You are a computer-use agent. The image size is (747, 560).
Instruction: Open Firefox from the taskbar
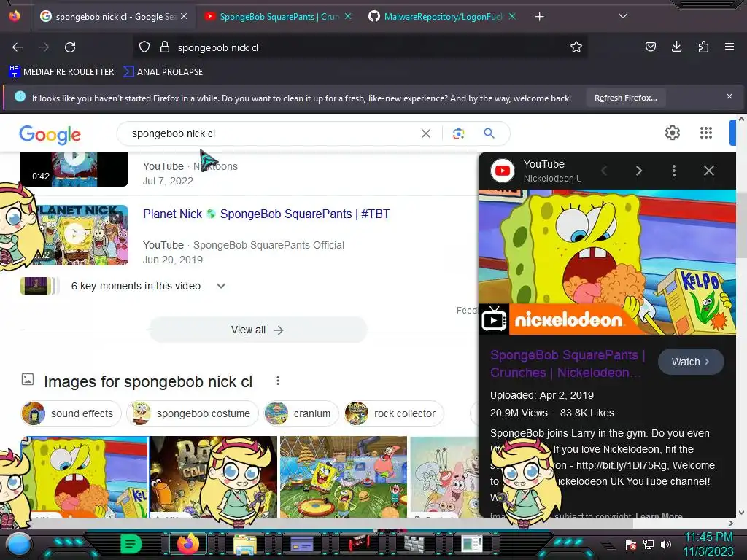click(x=187, y=544)
